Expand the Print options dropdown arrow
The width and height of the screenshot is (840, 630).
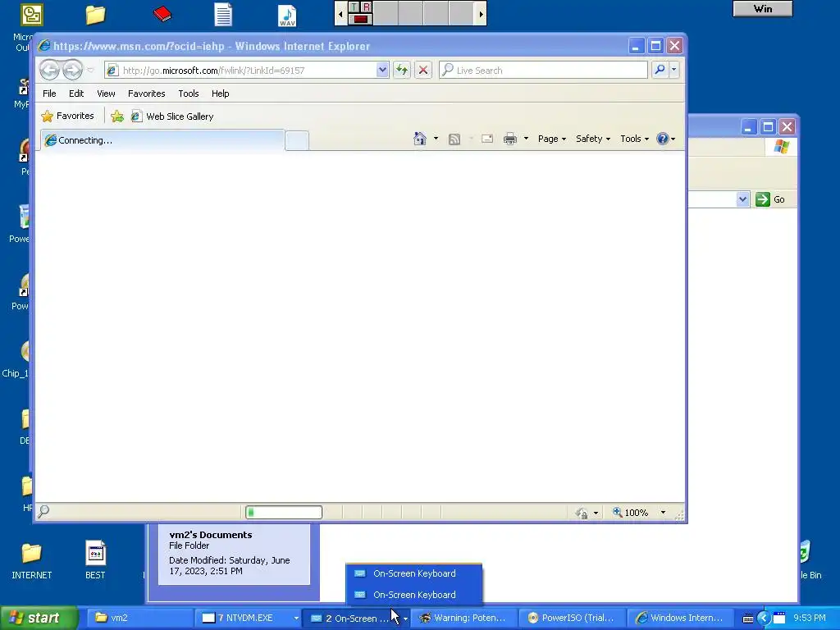click(526, 139)
